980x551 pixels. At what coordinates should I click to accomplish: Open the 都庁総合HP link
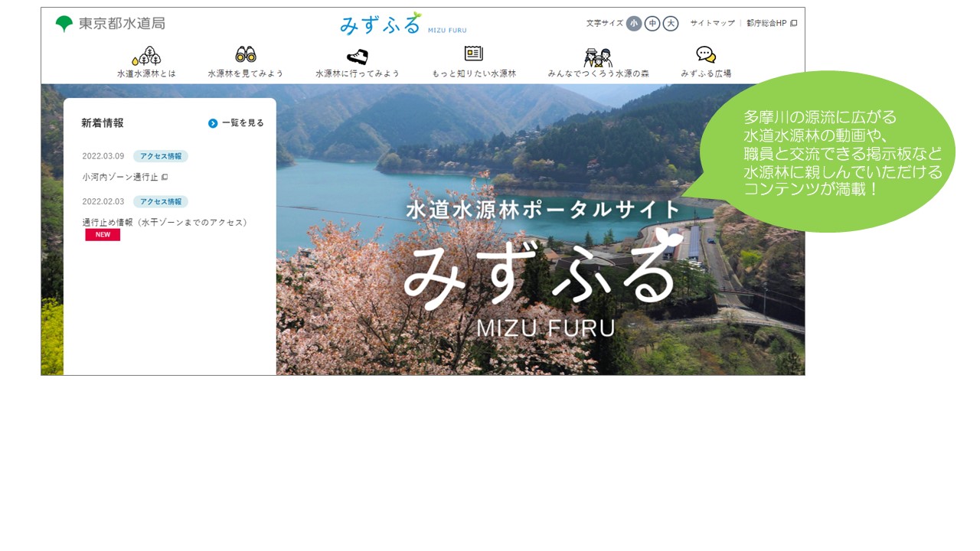[x=766, y=23]
